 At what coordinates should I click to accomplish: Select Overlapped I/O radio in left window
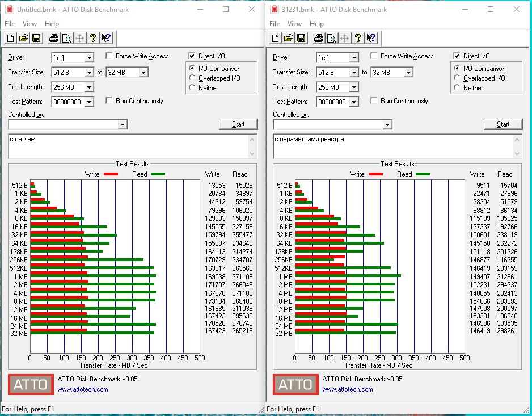192,78
